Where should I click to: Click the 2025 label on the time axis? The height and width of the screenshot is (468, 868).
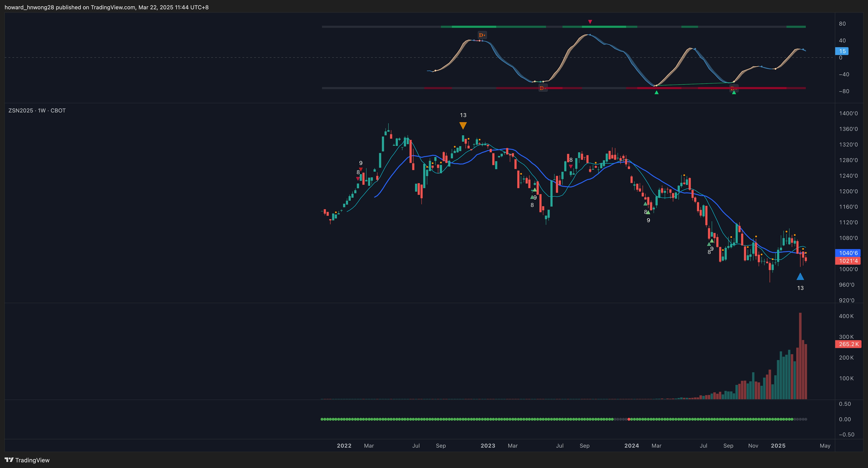pyautogui.click(x=778, y=445)
